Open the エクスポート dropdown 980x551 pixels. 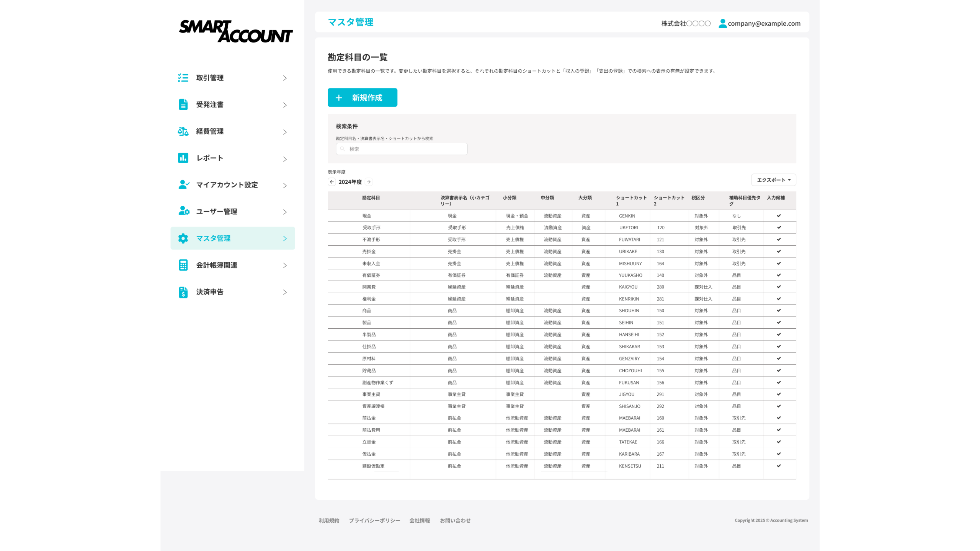click(x=773, y=180)
